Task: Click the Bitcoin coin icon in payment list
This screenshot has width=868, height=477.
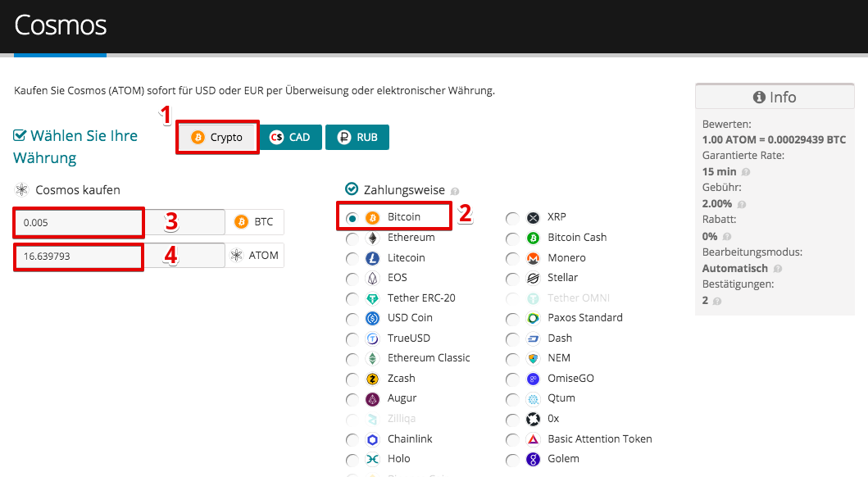Action: pos(373,217)
